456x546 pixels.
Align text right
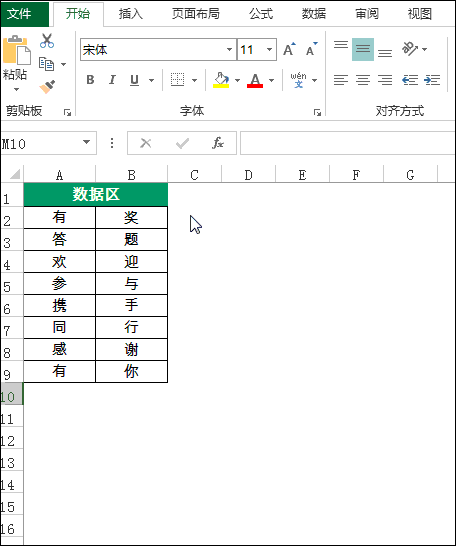385,80
